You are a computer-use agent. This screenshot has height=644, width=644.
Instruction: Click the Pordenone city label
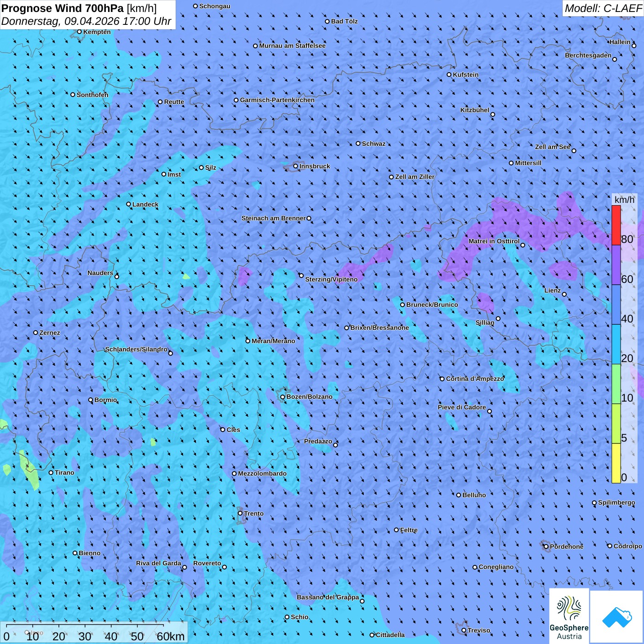pos(567,546)
